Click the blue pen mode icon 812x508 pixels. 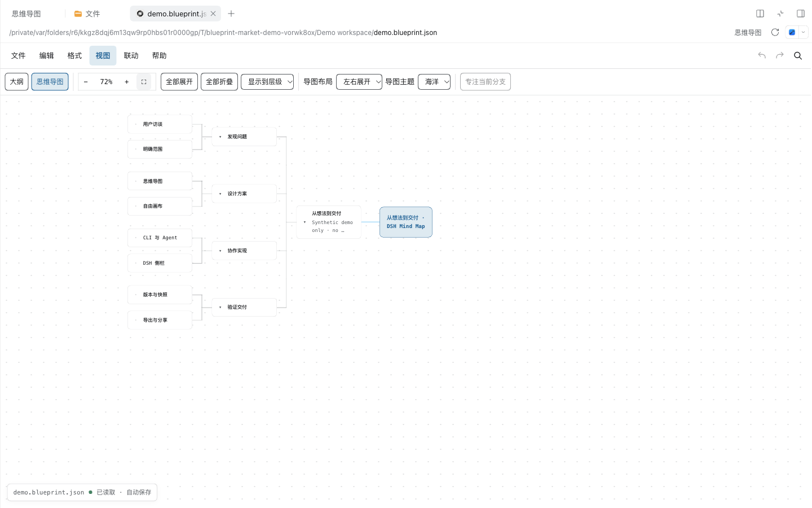pyautogui.click(x=792, y=32)
